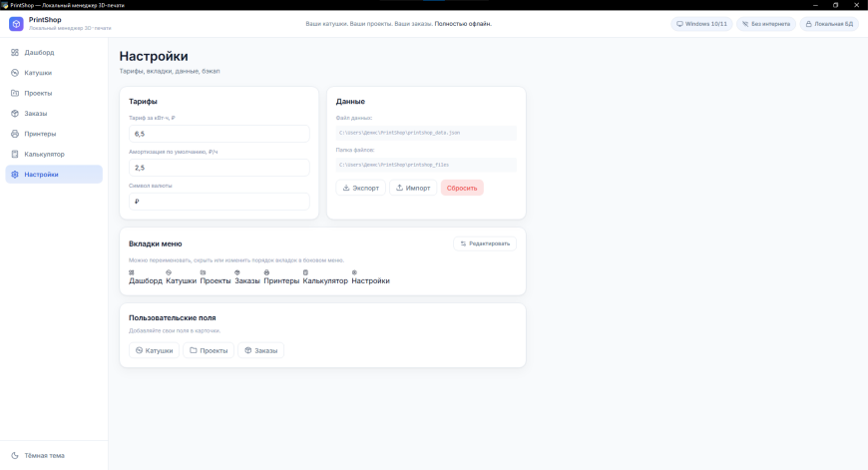
Task: Click the printshop_data.json file path
Action: point(426,133)
